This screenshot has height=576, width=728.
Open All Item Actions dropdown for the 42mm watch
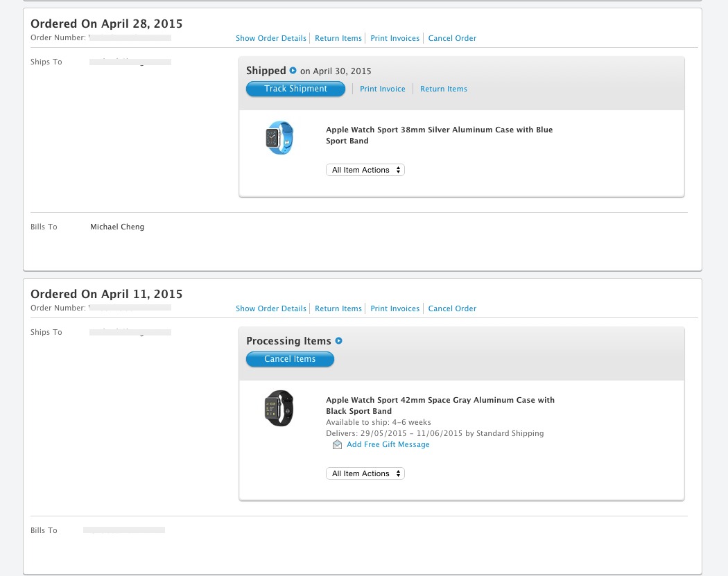coord(365,473)
